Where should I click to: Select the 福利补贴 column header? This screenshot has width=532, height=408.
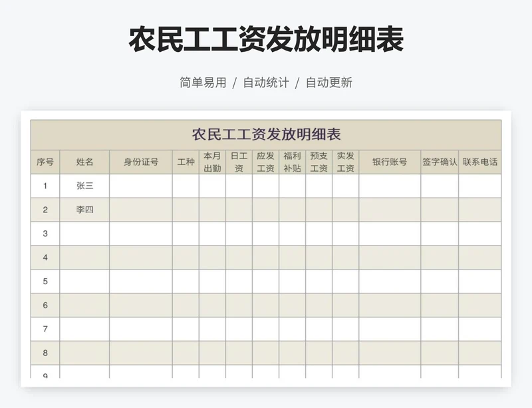[292, 162]
